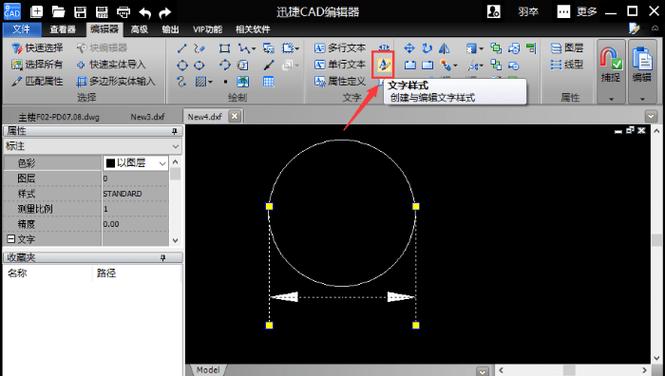665x376 pixels.
Task: Click the Insert table grid icon
Action: 268,81
